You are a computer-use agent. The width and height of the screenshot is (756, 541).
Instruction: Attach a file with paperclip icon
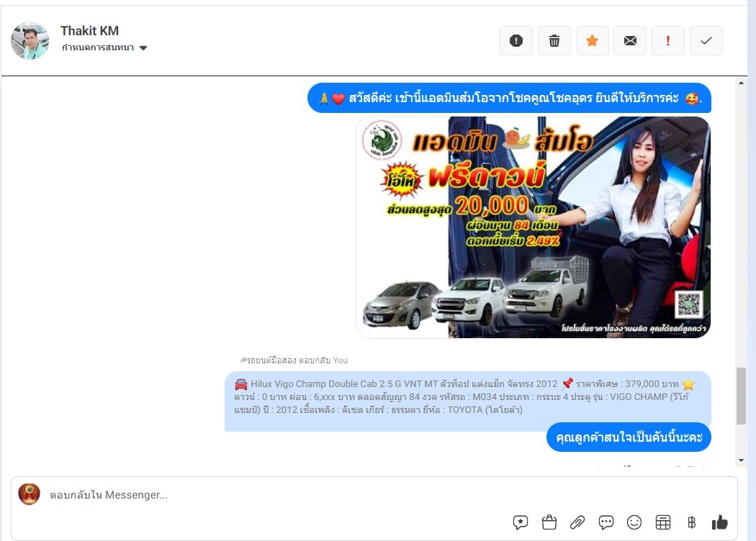click(577, 522)
